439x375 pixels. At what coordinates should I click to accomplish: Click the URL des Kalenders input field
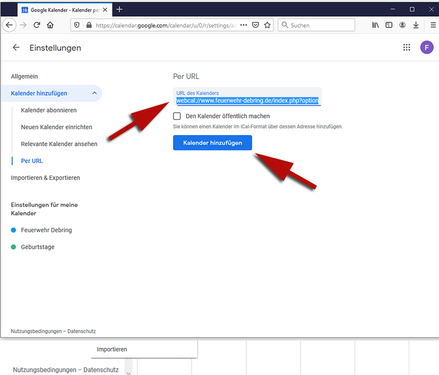click(247, 97)
